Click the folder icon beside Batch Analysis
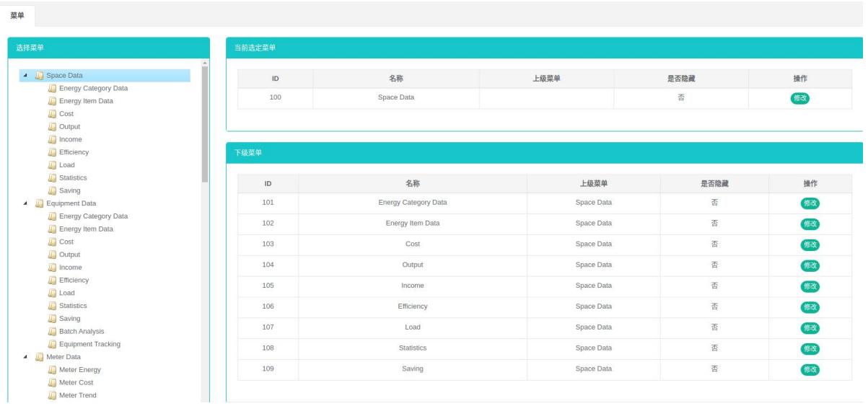The height and width of the screenshot is (406, 868). [x=52, y=331]
